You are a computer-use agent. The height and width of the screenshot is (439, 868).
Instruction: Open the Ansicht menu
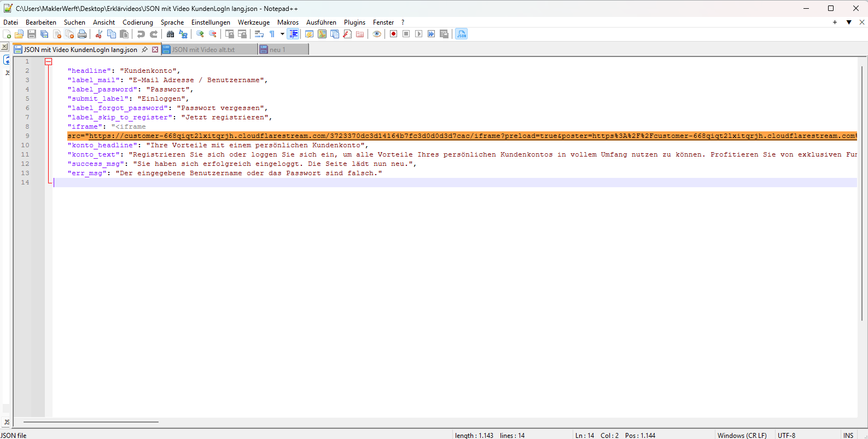point(104,22)
